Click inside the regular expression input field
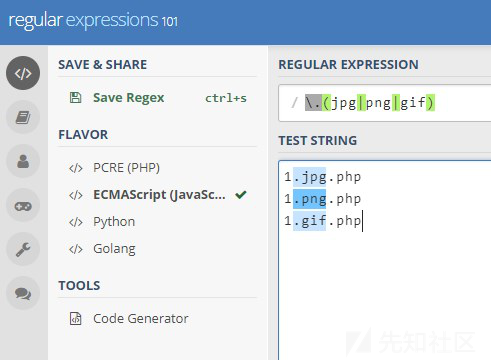Viewport: 491px width, 360px height. pyautogui.click(x=384, y=103)
